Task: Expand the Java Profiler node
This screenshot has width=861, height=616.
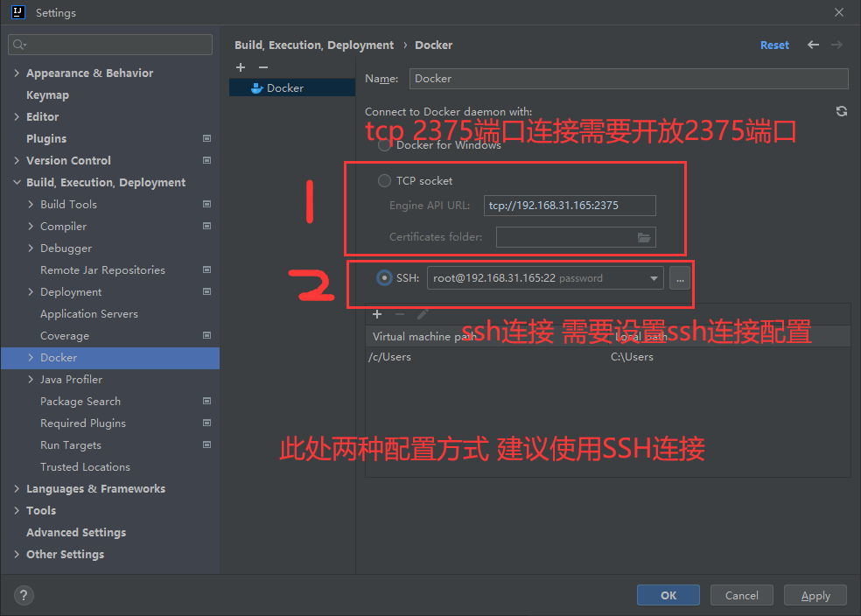Action: pyautogui.click(x=31, y=380)
